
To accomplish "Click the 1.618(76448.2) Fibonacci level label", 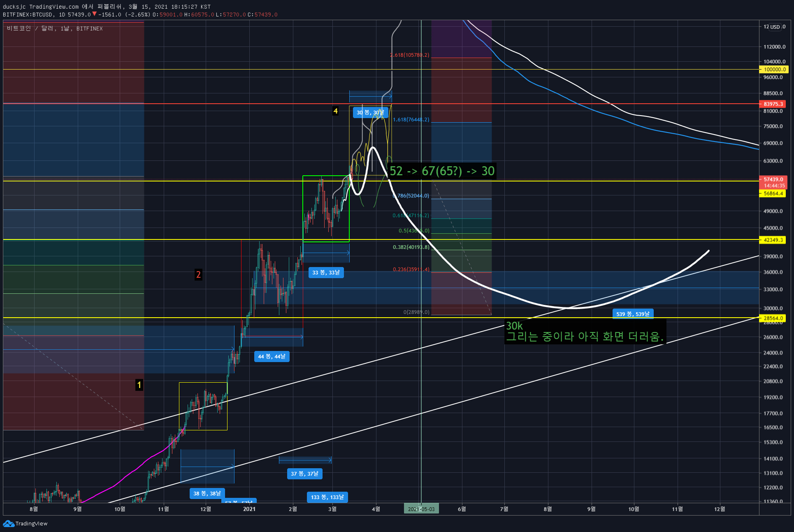I will tap(411, 120).
